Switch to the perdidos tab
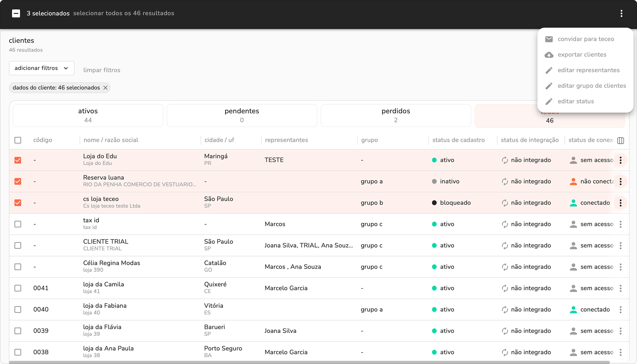This screenshot has height=364, width=637. (x=396, y=115)
